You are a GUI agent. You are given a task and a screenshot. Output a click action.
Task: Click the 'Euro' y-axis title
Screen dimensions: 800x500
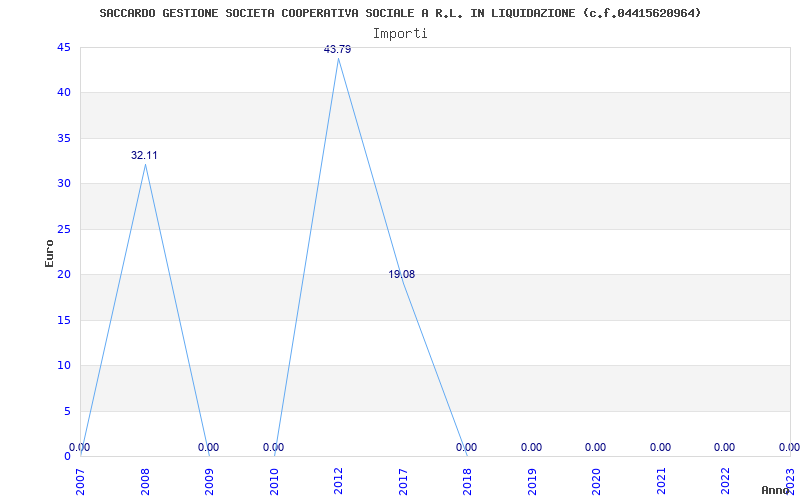49,253
